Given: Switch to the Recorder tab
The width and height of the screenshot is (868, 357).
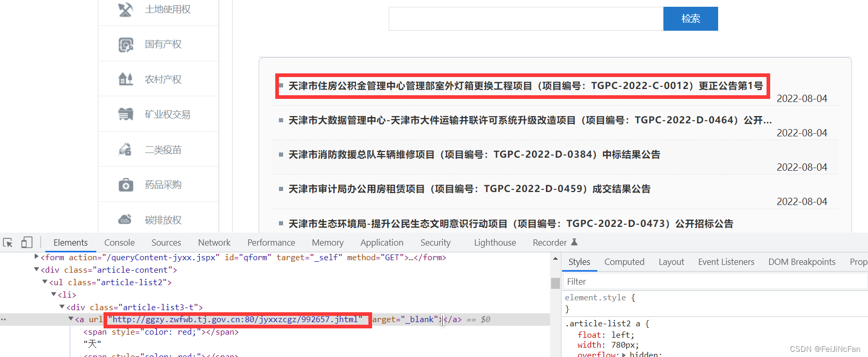Looking at the screenshot, I should (550, 243).
